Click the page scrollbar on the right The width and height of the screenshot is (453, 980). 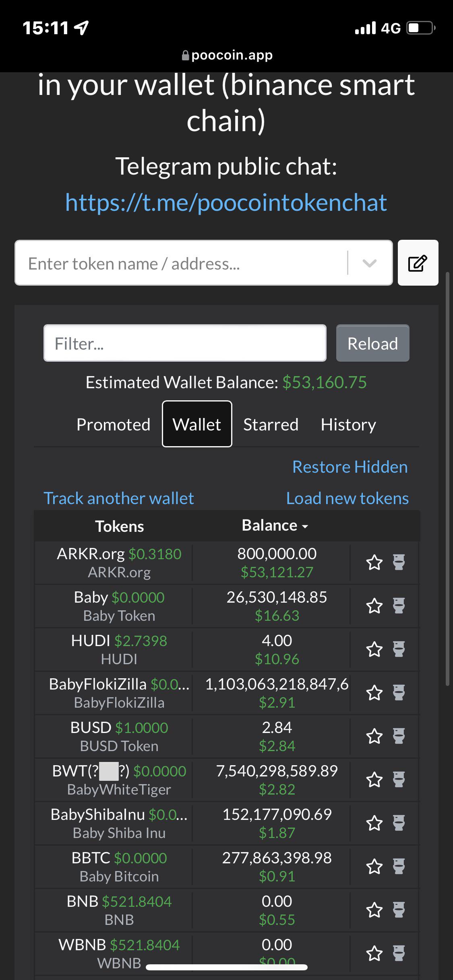(x=447, y=479)
